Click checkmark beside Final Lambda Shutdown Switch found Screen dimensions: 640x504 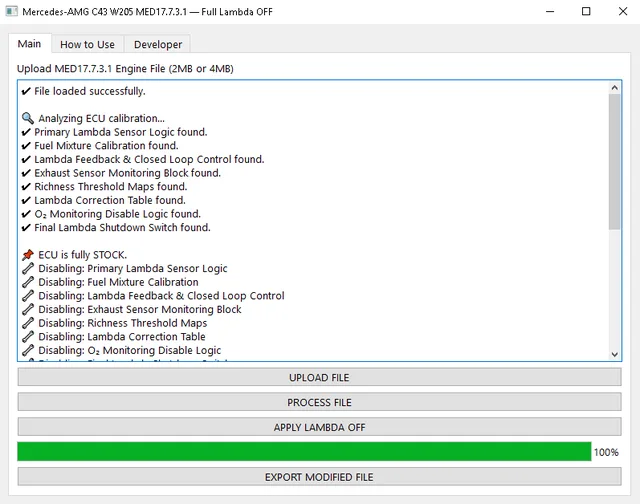pos(26,228)
